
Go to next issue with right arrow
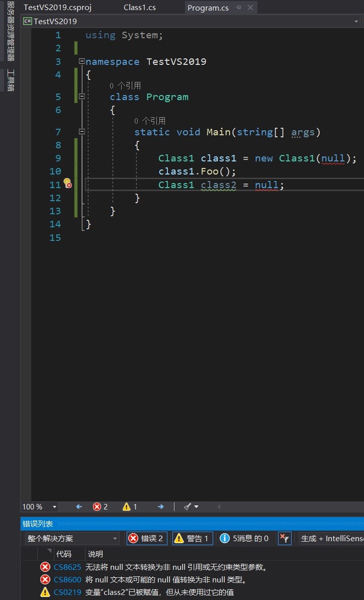(x=160, y=507)
